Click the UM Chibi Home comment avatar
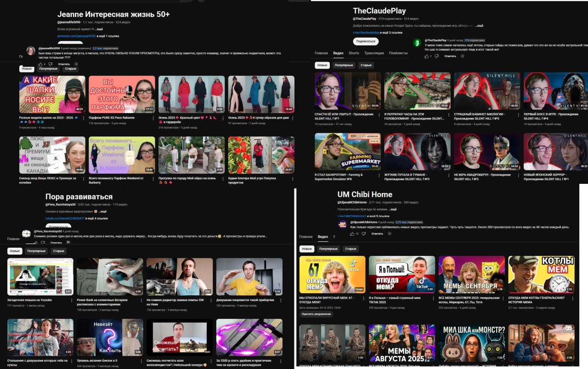This screenshot has height=369, width=588. point(342,224)
